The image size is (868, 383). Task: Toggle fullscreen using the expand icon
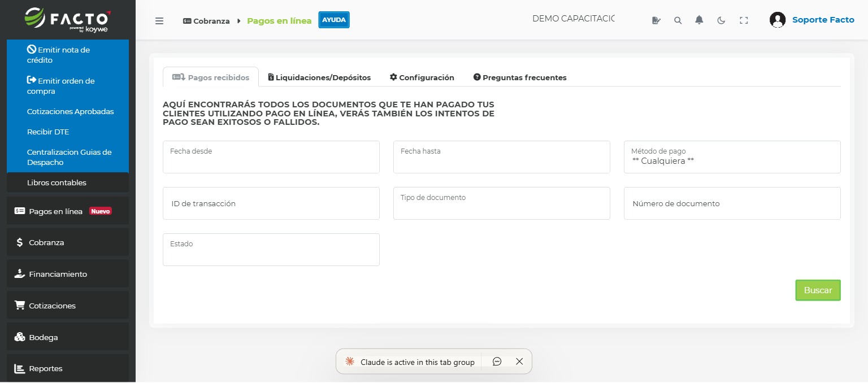(744, 20)
